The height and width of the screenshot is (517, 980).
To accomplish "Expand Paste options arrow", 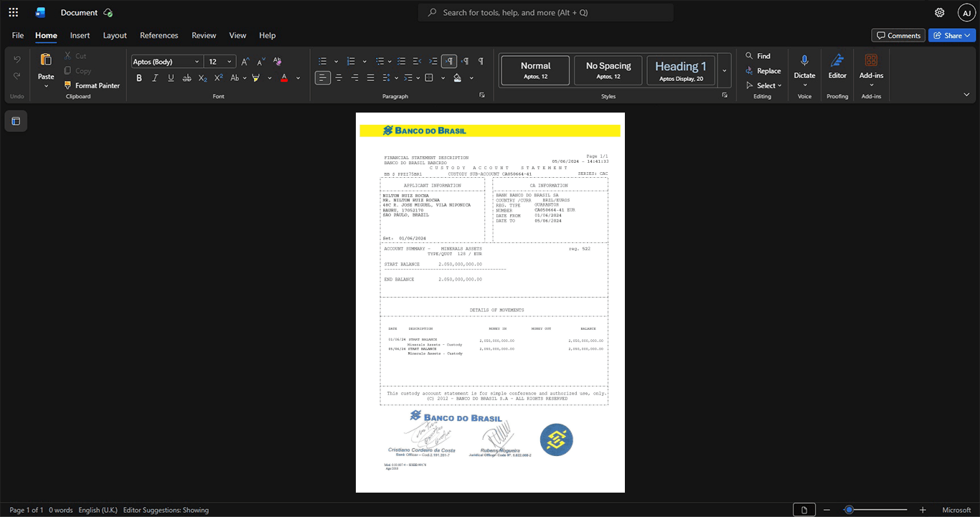I will pyautogui.click(x=46, y=85).
